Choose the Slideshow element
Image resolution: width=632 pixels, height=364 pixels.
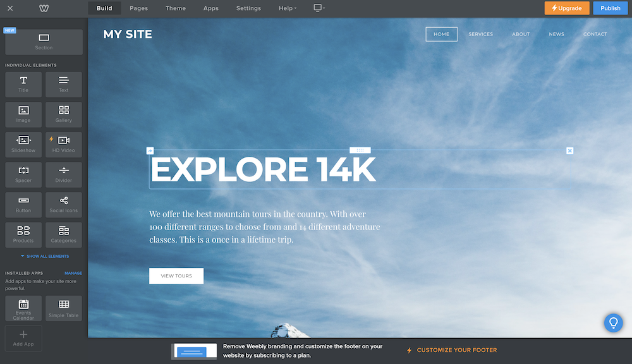tap(23, 144)
